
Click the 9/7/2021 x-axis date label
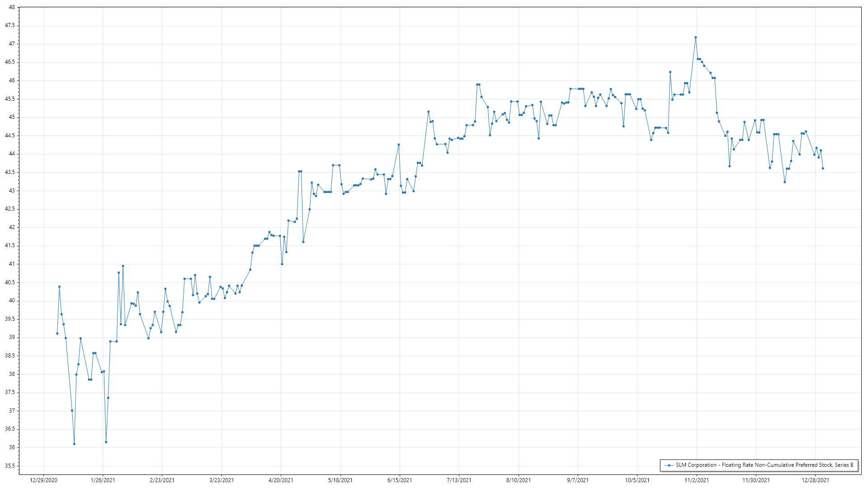[578, 480]
